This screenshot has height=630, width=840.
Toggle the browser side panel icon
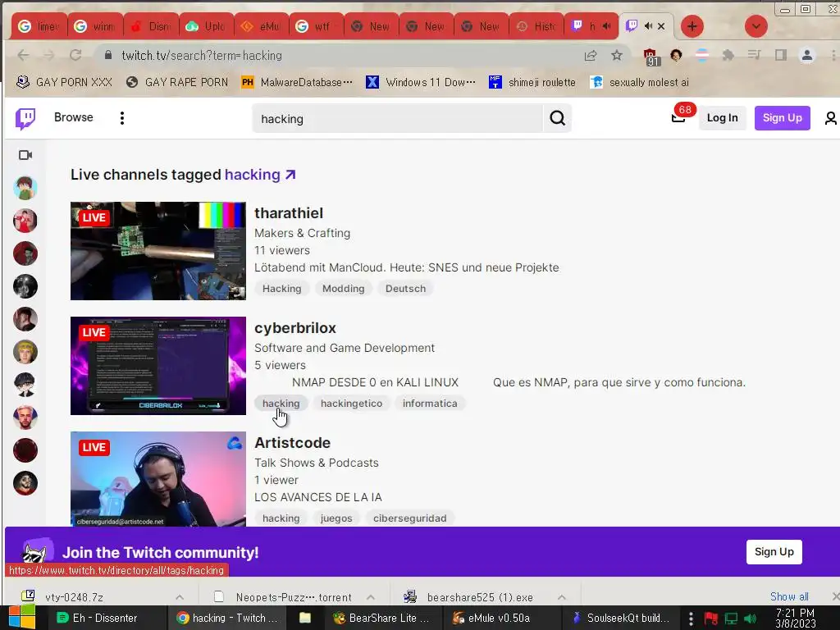click(781, 55)
